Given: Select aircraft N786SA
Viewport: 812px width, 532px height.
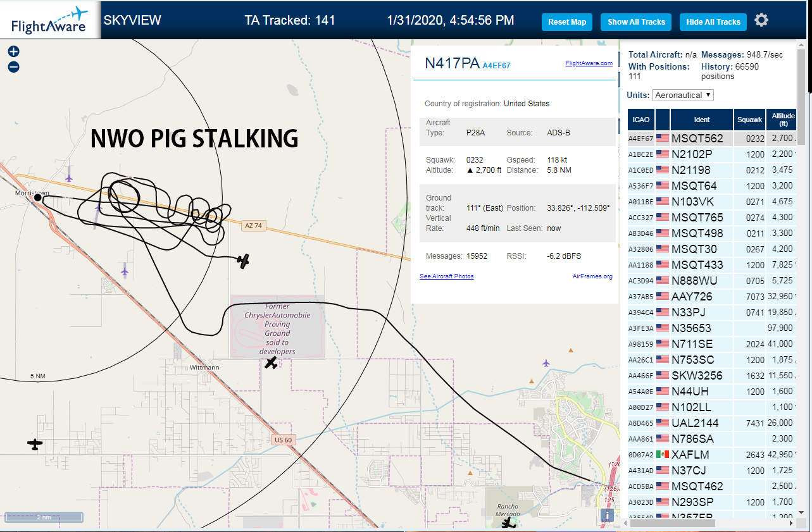Looking at the screenshot, I should click(x=693, y=439).
